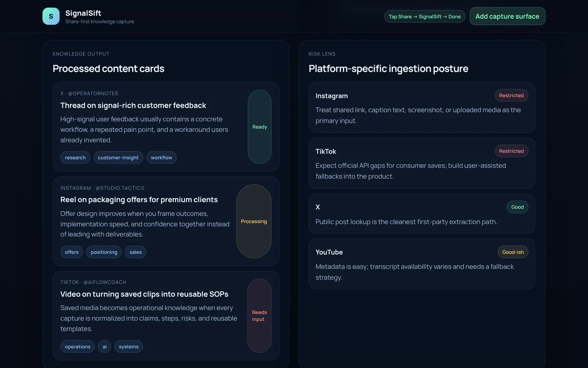Click the workflow tag chip
The height and width of the screenshot is (368, 588).
point(161,158)
